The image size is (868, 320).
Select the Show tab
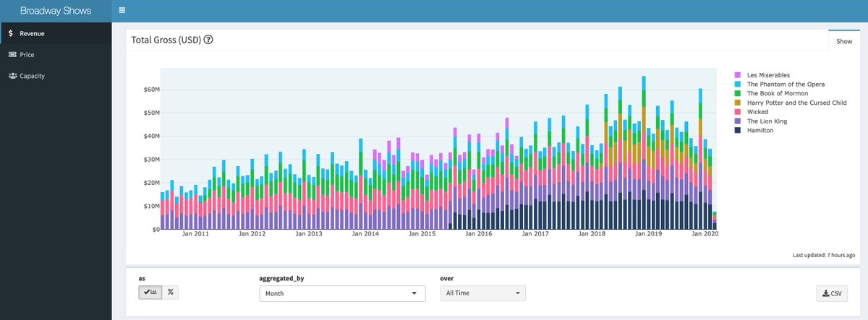844,41
